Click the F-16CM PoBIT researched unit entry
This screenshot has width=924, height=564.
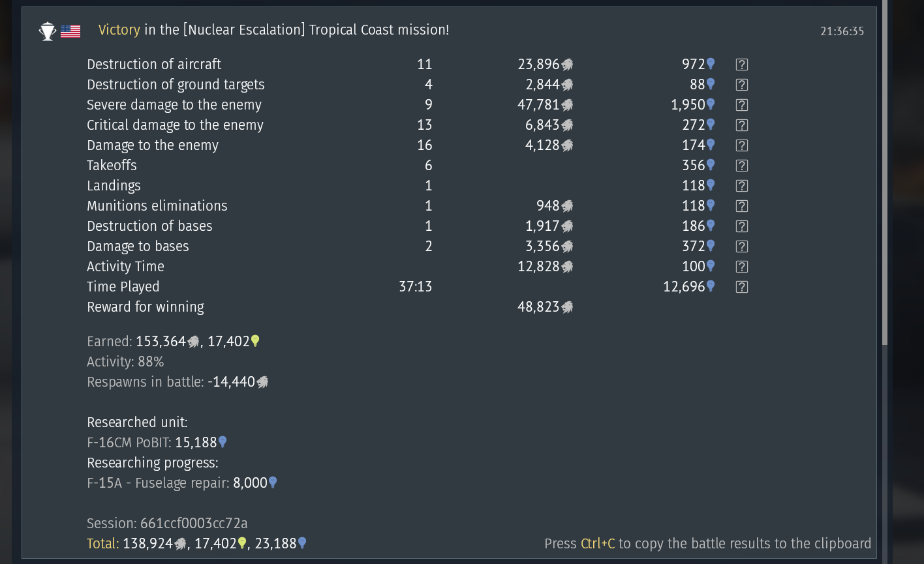157,443
